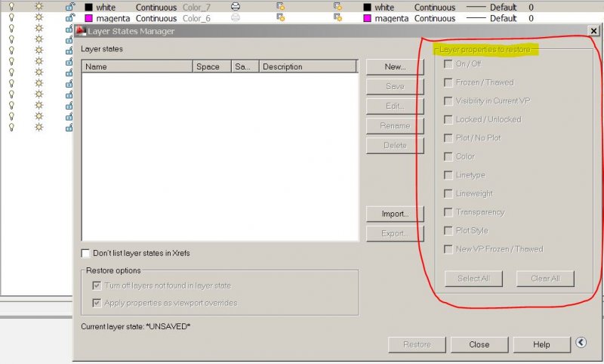Click the sun freeze icon on white layer row
The height and width of the screenshot is (364, 604).
(39, 6)
